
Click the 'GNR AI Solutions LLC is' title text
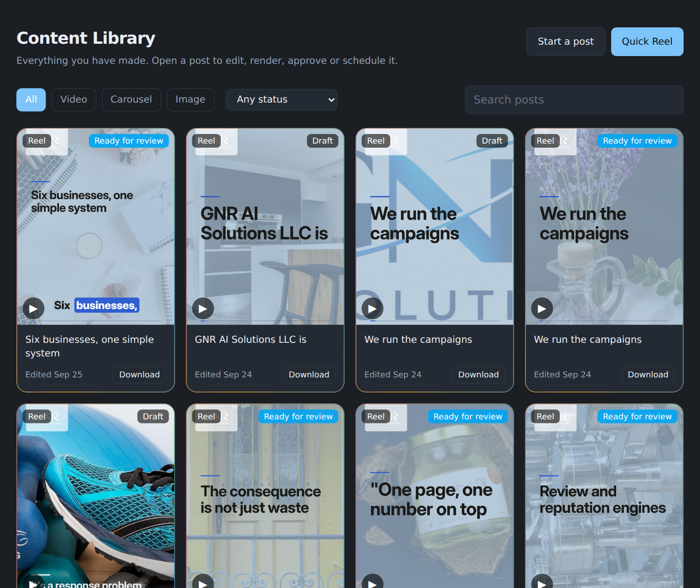pos(251,340)
